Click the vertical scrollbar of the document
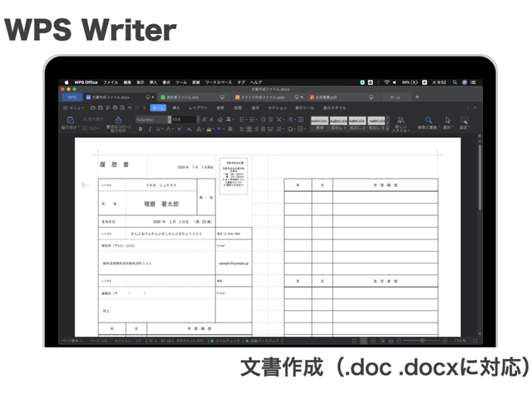Viewport: 532px width, 399px height. [480, 177]
